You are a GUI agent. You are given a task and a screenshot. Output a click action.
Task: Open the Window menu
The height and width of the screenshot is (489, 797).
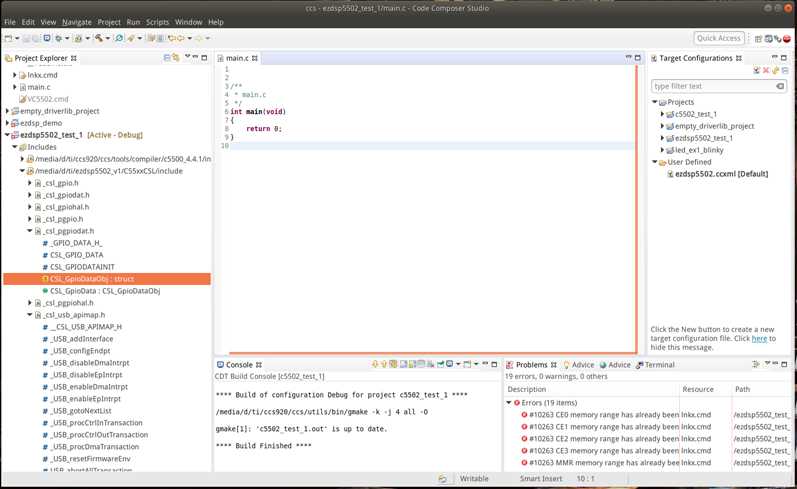189,22
